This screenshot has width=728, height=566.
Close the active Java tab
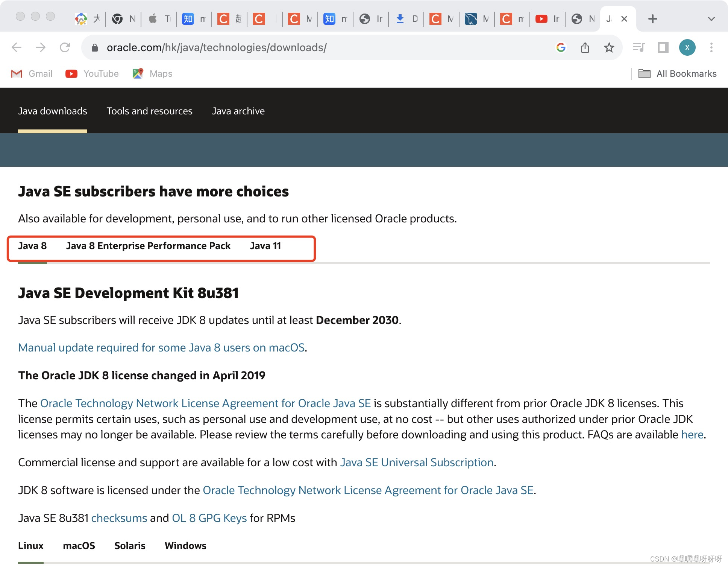(x=624, y=19)
